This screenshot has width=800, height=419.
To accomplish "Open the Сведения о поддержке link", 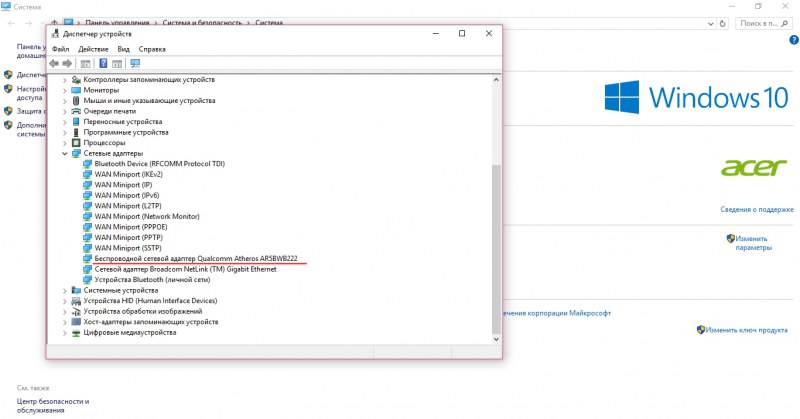I will click(757, 209).
